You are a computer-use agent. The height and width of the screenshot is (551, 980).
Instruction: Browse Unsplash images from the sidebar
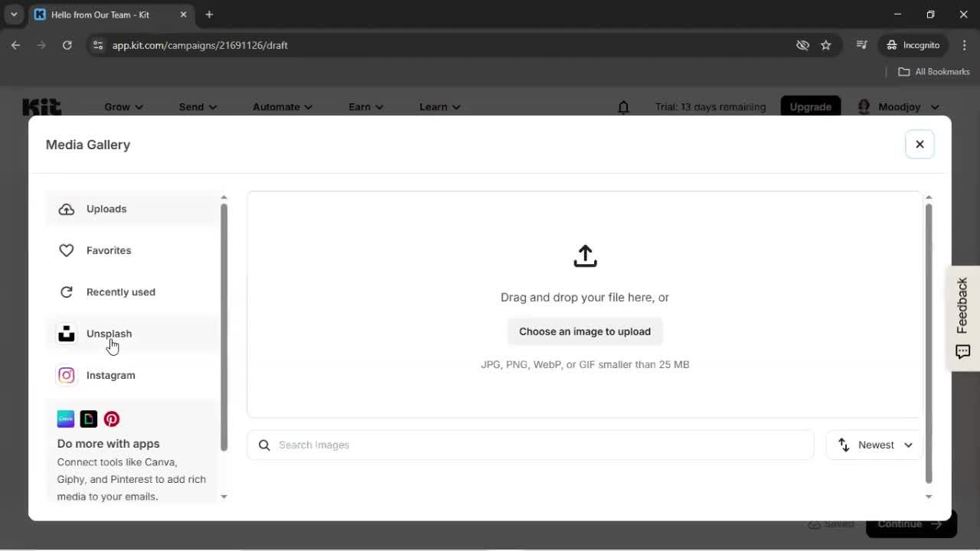click(109, 333)
